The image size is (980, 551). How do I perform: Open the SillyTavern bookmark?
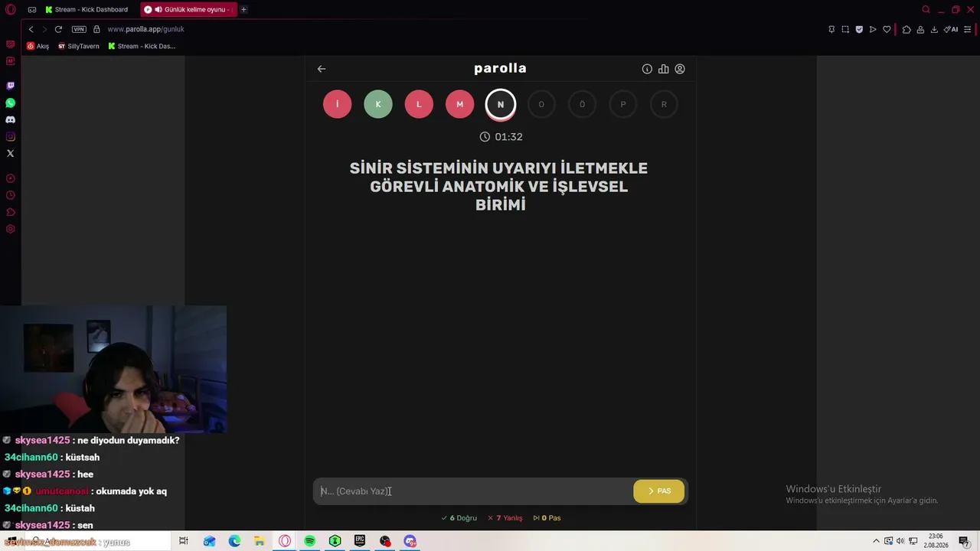pos(79,46)
